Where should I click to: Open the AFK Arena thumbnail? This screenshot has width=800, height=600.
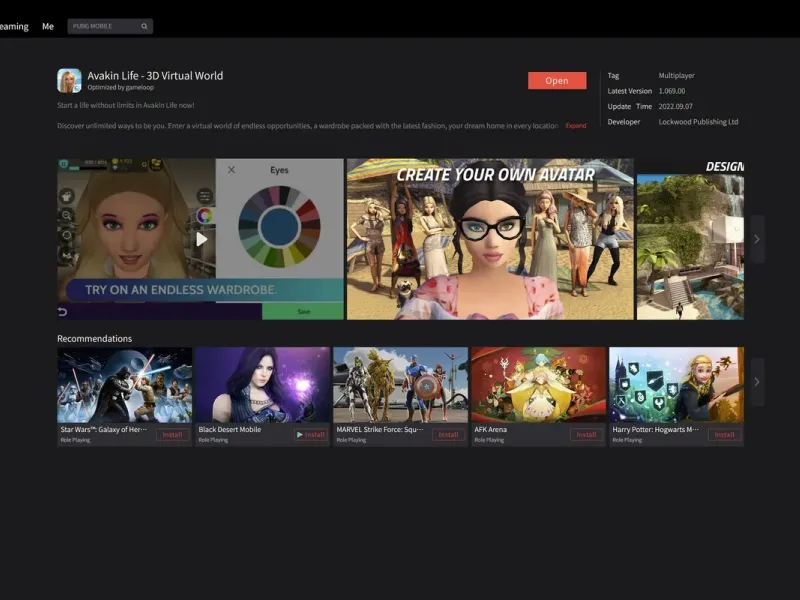tap(539, 385)
